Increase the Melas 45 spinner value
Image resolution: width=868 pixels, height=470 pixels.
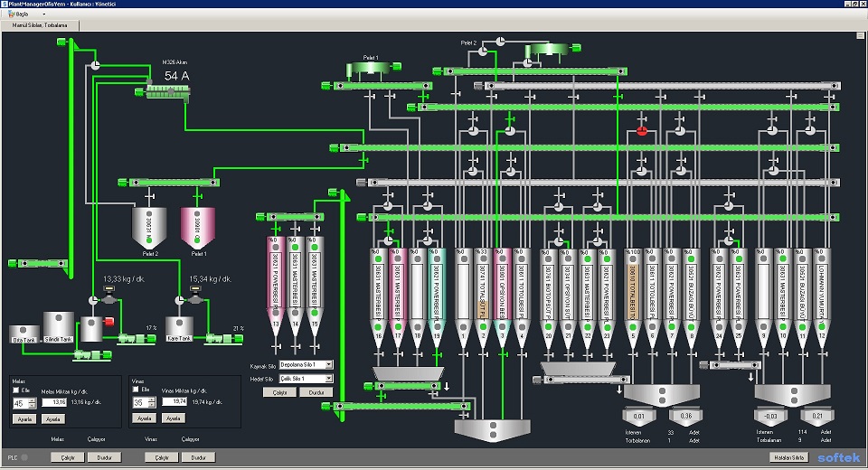click(33, 400)
